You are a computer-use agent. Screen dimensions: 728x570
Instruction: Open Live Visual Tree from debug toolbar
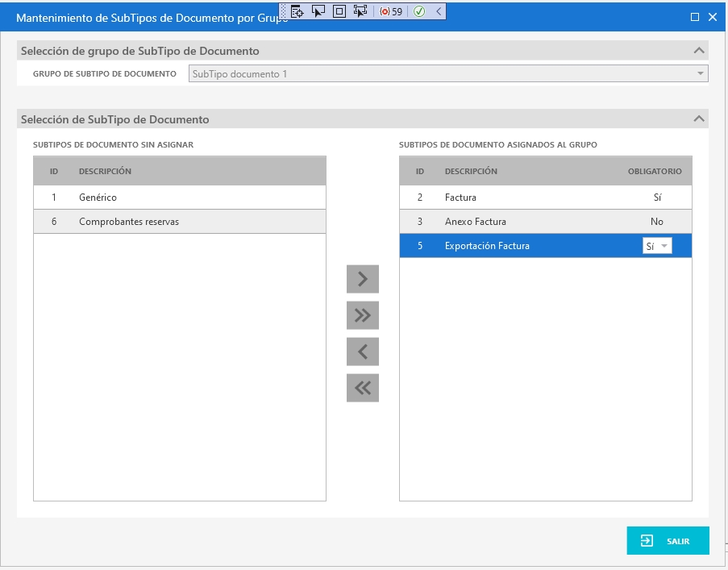click(x=297, y=11)
